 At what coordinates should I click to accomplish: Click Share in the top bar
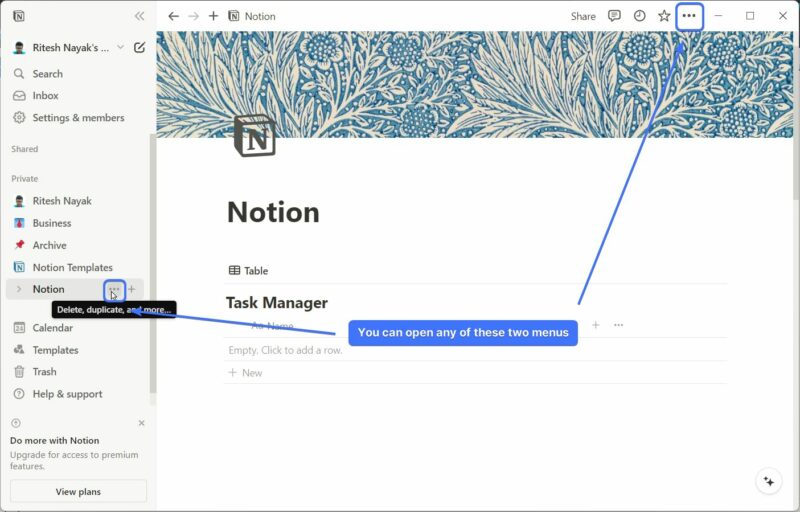[583, 16]
